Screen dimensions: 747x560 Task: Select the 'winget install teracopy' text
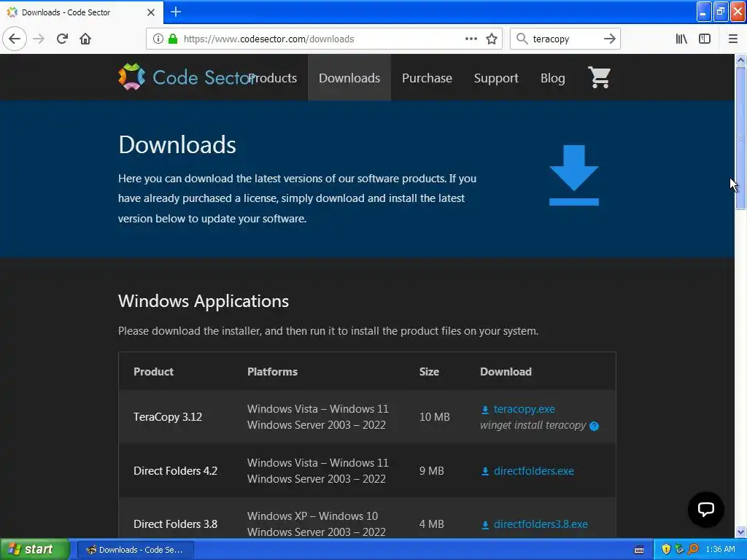533,425
